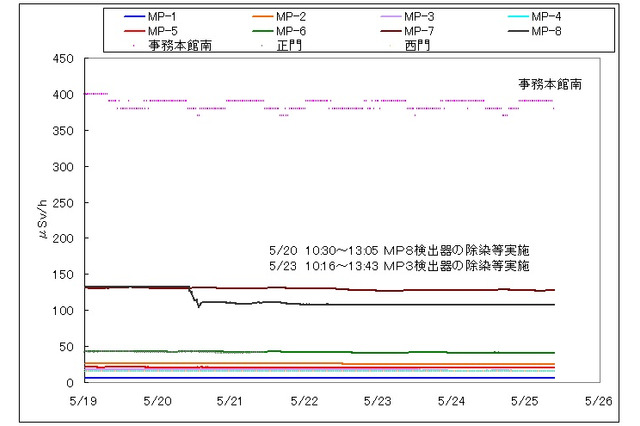Click the dip in the black MP-8 line

point(198,305)
